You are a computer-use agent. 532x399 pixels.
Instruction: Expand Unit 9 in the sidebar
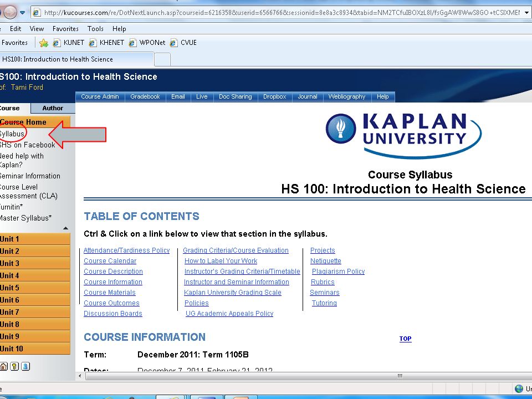click(35, 336)
